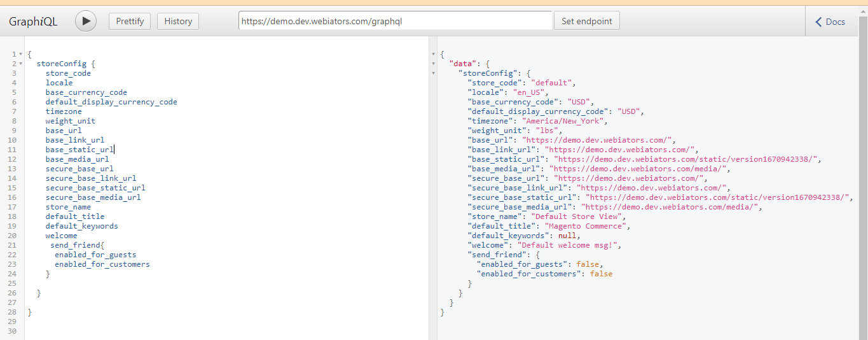Click enabled_for_customers in the query editor

click(x=102, y=264)
